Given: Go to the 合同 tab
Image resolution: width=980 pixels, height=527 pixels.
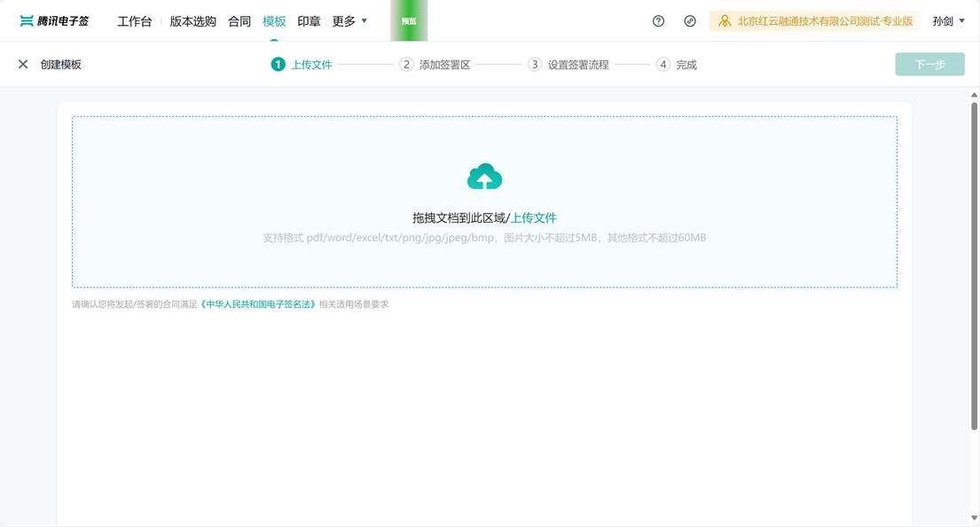Looking at the screenshot, I should pyautogui.click(x=239, y=21).
